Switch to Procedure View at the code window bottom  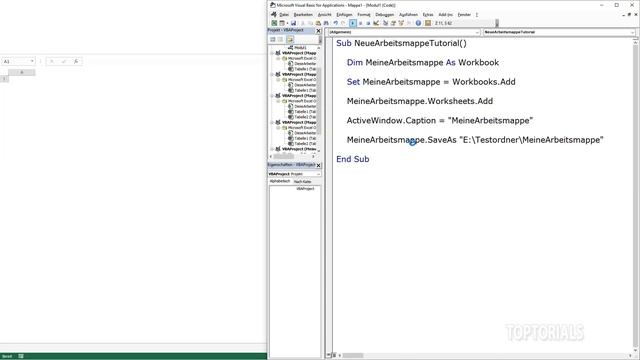tap(328, 356)
